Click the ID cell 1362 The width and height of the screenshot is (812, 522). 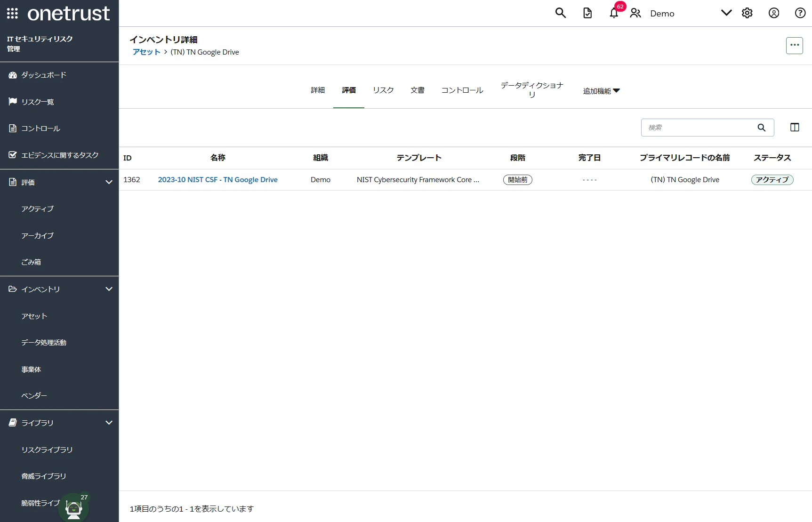132,180
